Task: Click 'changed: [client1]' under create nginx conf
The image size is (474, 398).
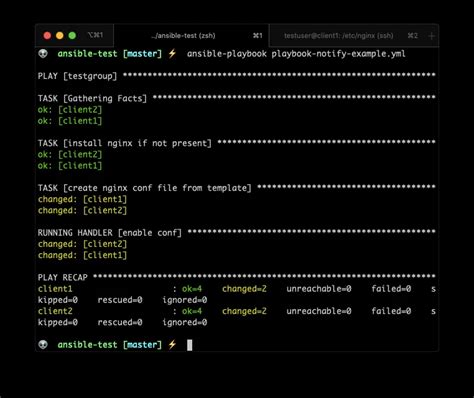Action: click(x=82, y=199)
